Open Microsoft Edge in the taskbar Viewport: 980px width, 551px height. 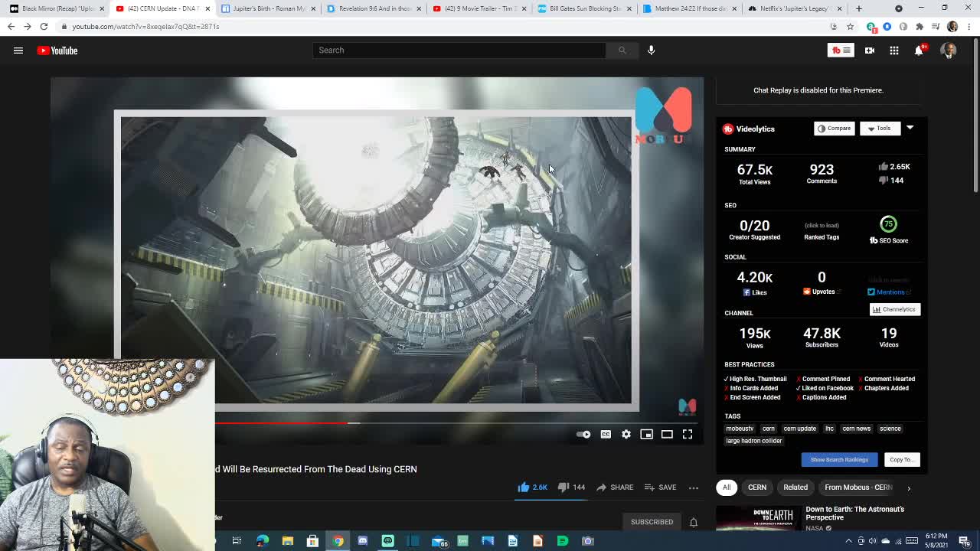point(263,541)
